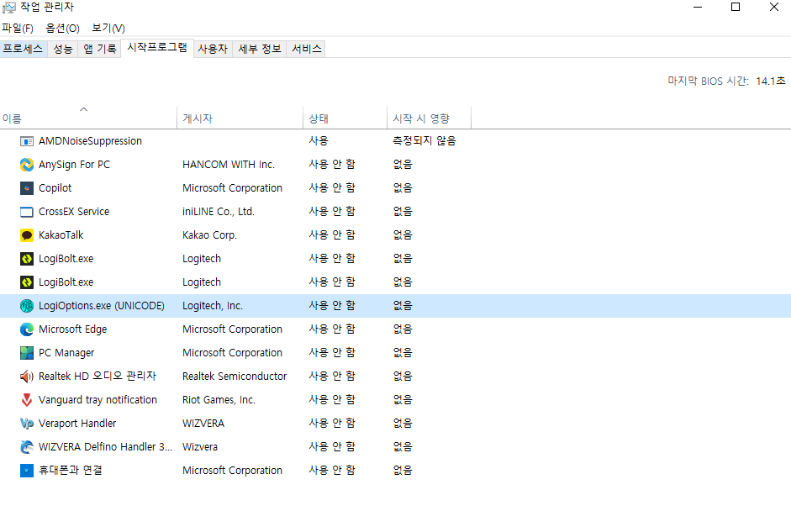Screen dimensions: 791x532
Task: Click 사용 안 함 status for KakaoTalk
Action: tap(332, 235)
